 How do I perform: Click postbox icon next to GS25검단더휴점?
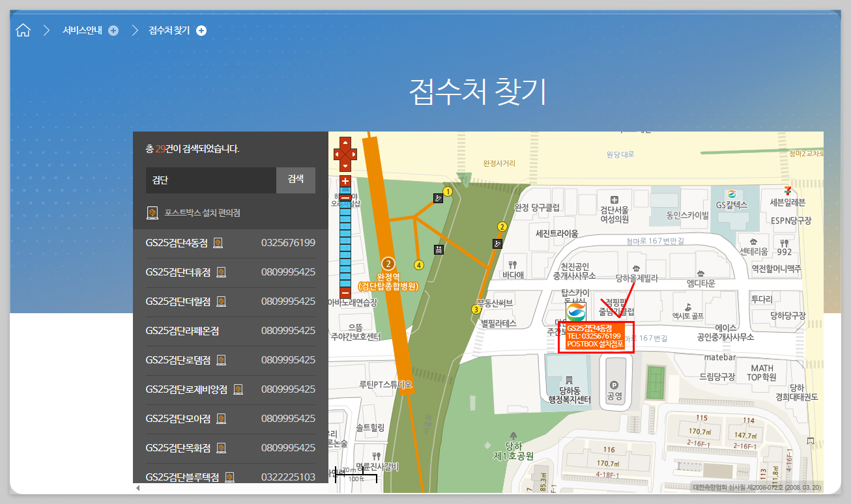coord(221,272)
